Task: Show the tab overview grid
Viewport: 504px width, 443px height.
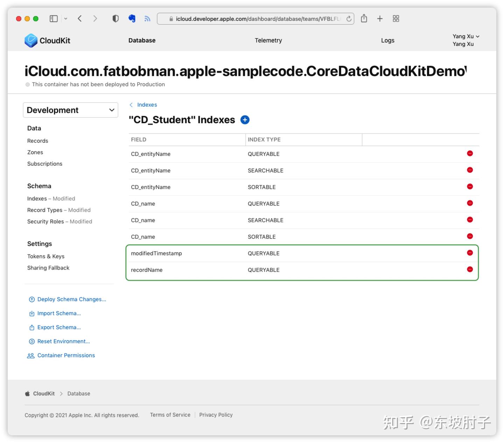Action: tap(396, 19)
